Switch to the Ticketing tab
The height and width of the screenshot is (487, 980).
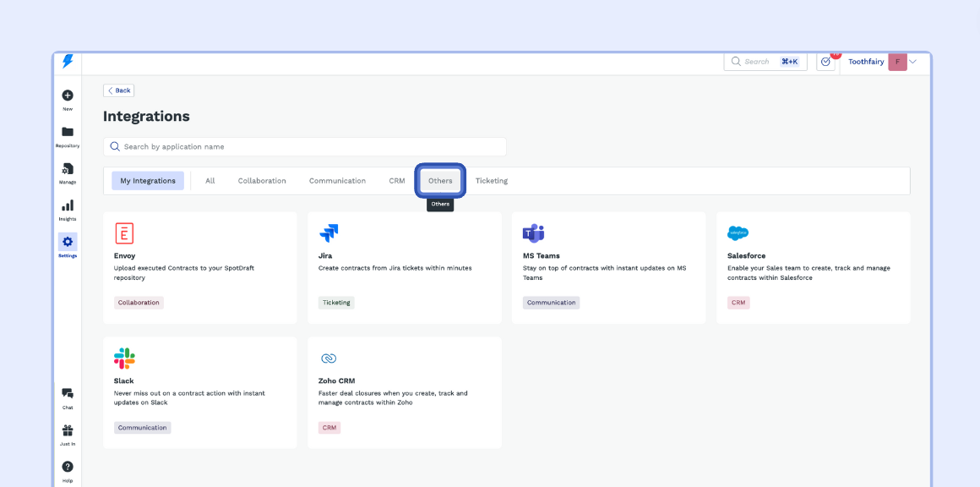pyautogui.click(x=491, y=181)
